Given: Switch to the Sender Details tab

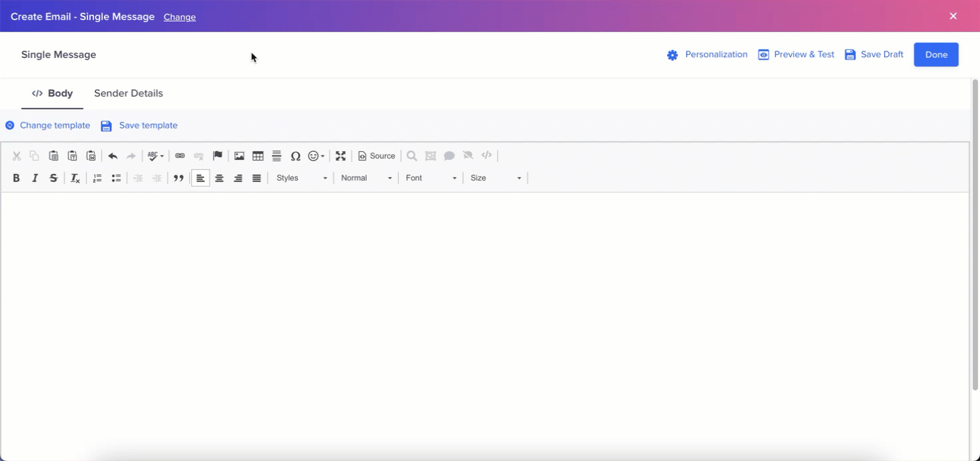Looking at the screenshot, I should (129, 93).
